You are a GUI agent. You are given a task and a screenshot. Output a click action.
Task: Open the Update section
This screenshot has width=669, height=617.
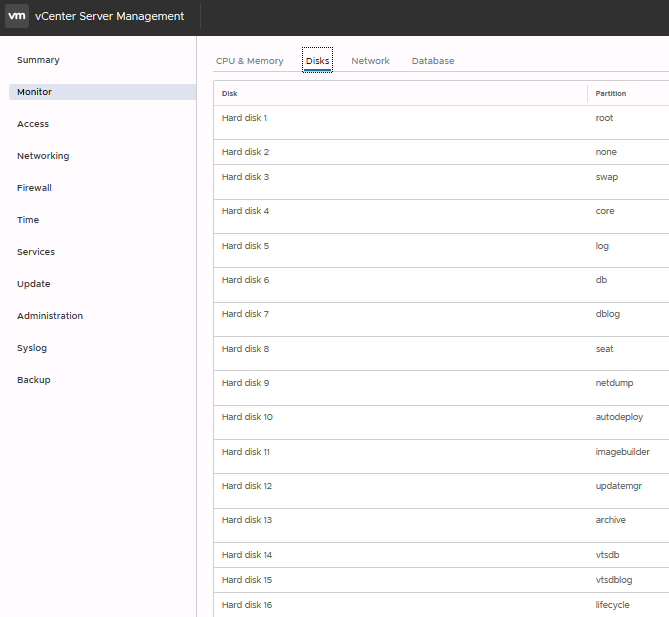(34, 284)
